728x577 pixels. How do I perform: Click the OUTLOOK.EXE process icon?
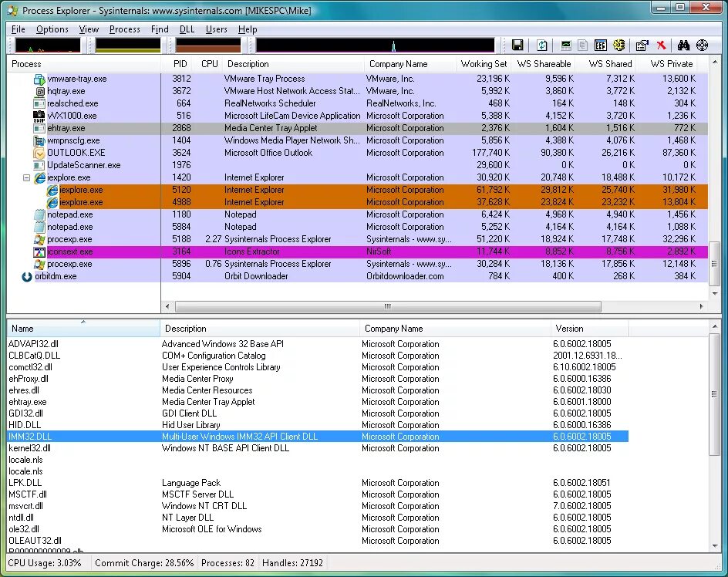39,153
